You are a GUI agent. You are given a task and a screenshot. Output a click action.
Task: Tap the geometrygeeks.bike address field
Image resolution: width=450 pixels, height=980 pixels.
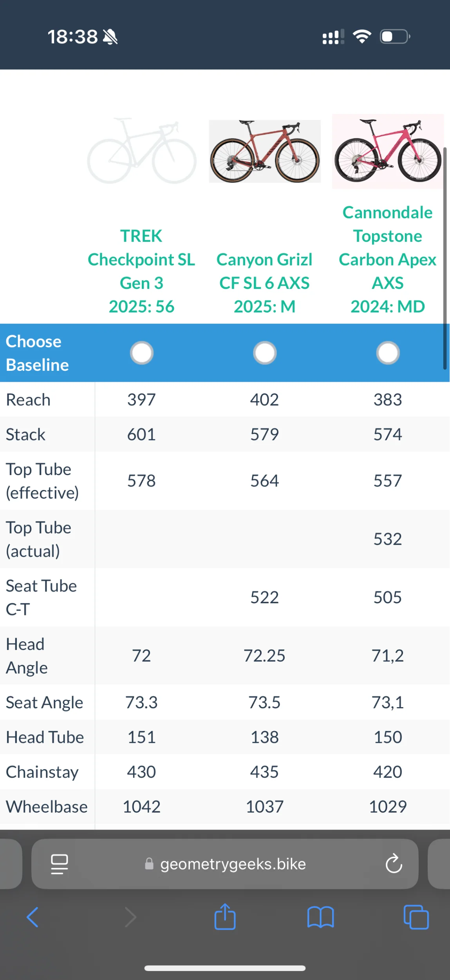click(233, 864)
